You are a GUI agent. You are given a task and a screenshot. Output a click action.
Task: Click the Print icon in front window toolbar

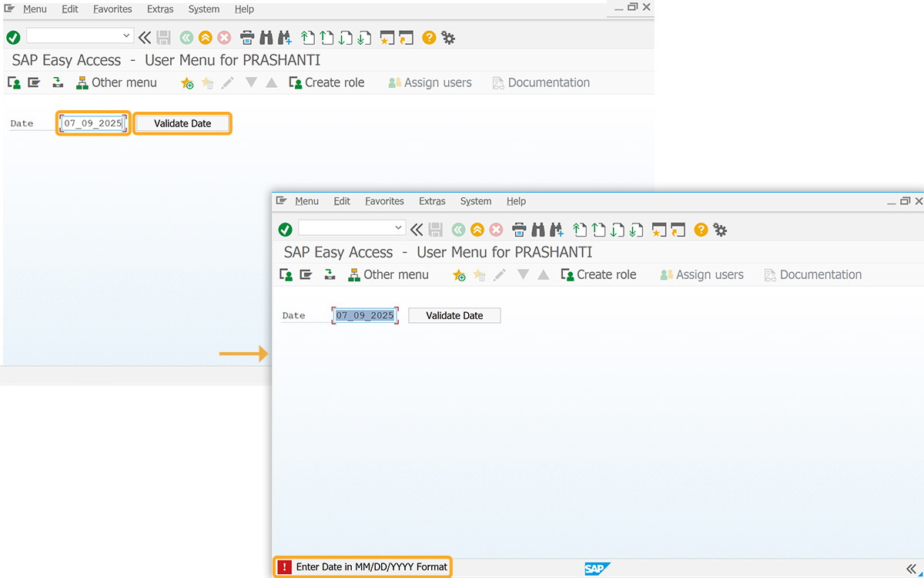pyautogui.click(x=519, y=229)
